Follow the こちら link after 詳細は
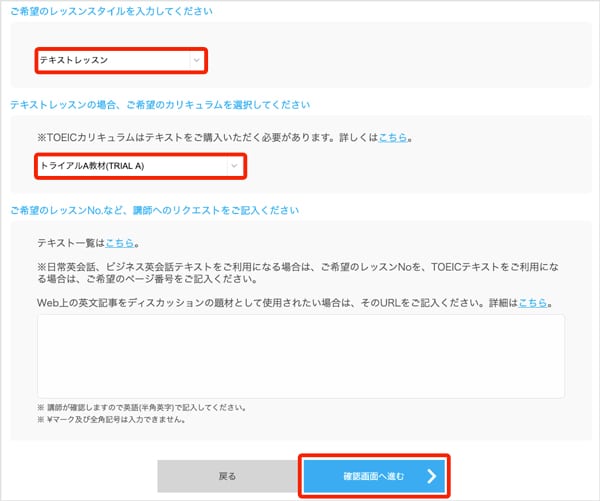The image size is (600, 501). click(x=535, y=301)
